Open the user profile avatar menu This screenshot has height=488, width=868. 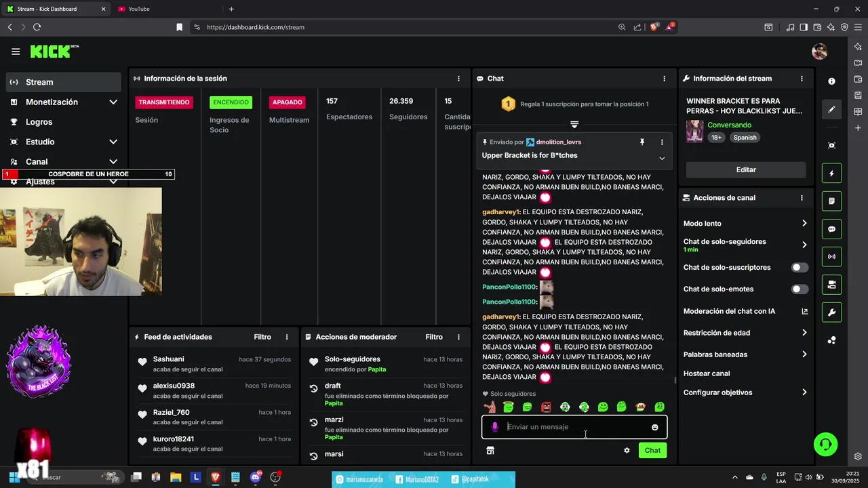tap(819, 52)
